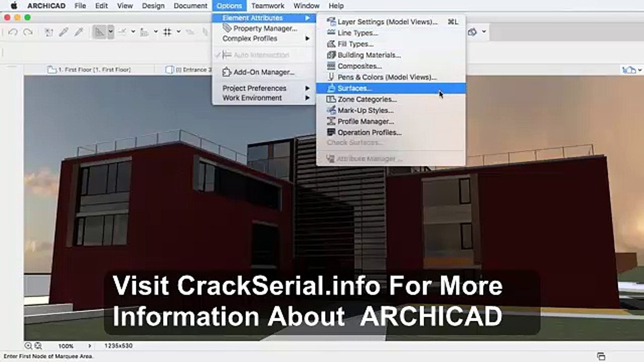Click the window icon in status bar
The image size is (644, 362).
(601, 356)
